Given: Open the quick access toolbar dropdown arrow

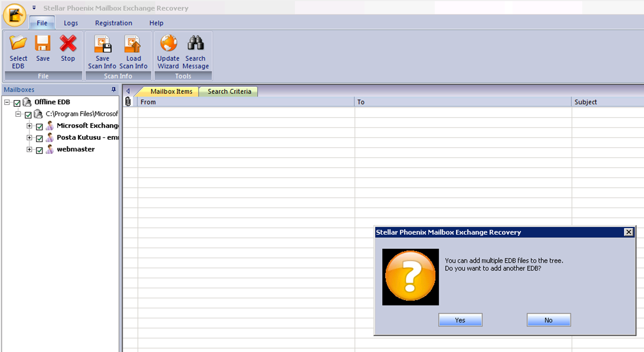Looking at the screenshot, I should point(34,8).
